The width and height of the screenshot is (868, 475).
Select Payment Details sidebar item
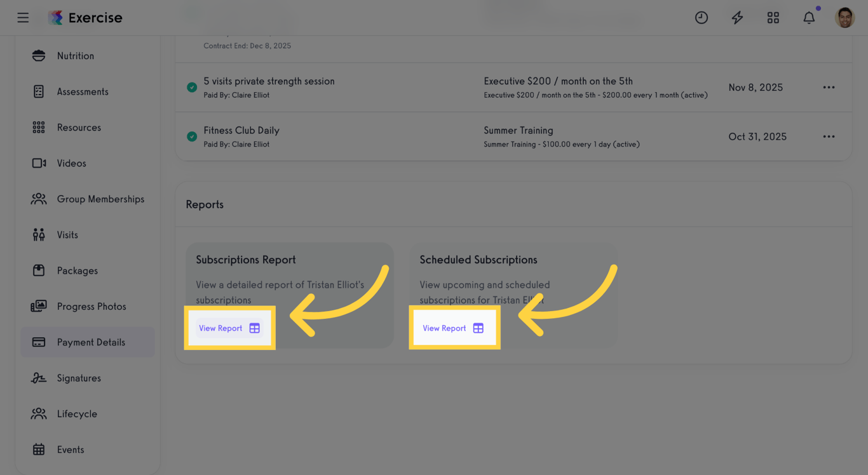click(x=90, y=342)
